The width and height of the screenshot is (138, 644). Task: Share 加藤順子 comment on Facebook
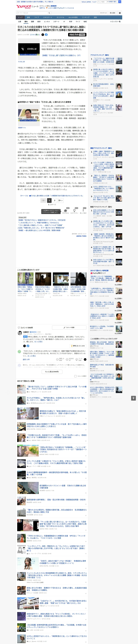(28, 346)
